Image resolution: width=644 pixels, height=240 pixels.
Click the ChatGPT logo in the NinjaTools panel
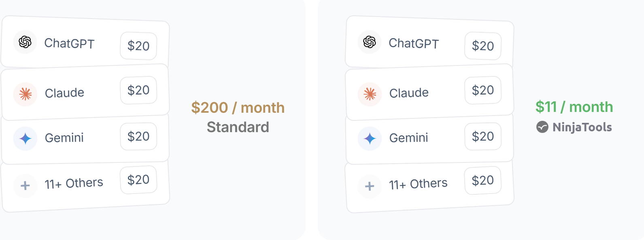click(x=370, y=42)
